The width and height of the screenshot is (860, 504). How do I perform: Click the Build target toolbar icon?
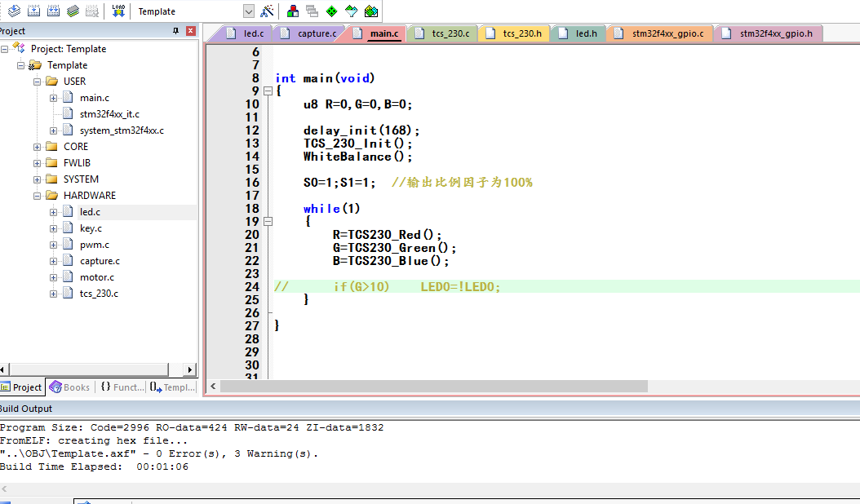(x=33, y=11)
